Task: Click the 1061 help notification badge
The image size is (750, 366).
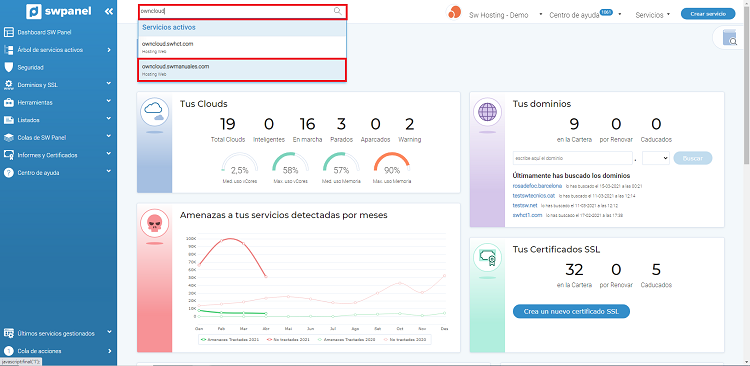Action: pos(606,11)
